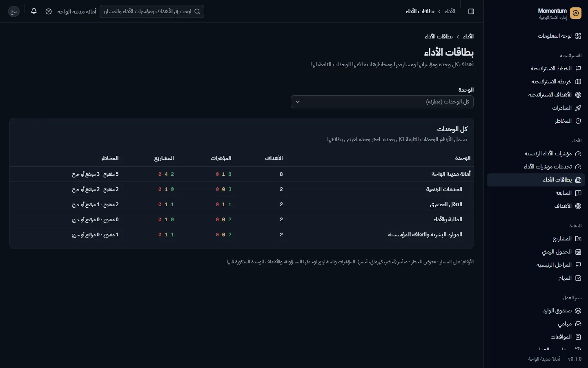
Task: Open the notifications bell icon
Action: pos(34,11)
